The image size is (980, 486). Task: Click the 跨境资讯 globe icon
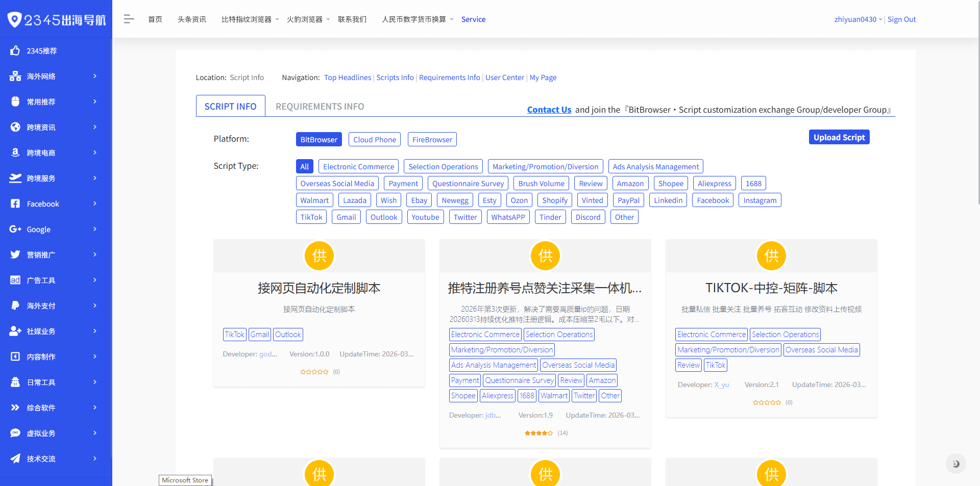tap(15, 127)
